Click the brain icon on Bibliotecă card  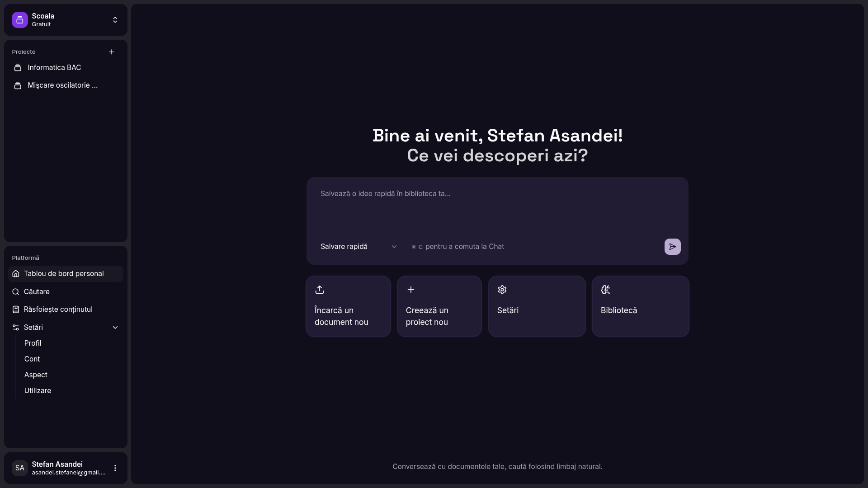pyautogui.click(x=606, y=290)
